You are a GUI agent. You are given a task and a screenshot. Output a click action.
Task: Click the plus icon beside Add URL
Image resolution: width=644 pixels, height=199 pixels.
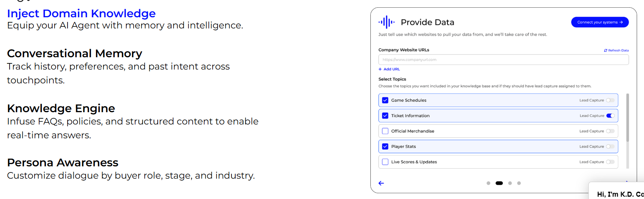point(380,69)
